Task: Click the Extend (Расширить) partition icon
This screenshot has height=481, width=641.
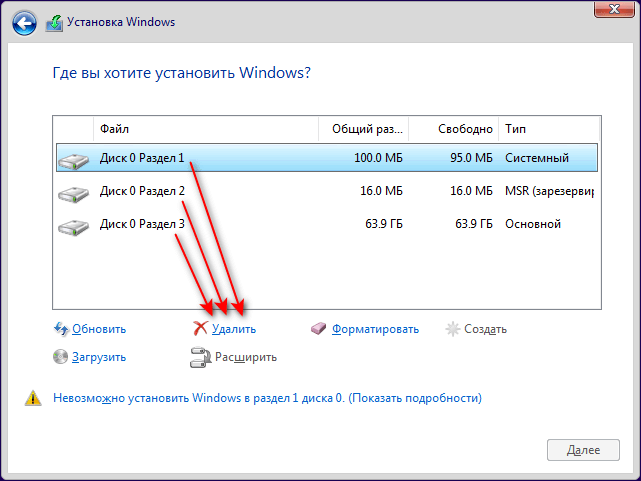Action: point(199,356)
